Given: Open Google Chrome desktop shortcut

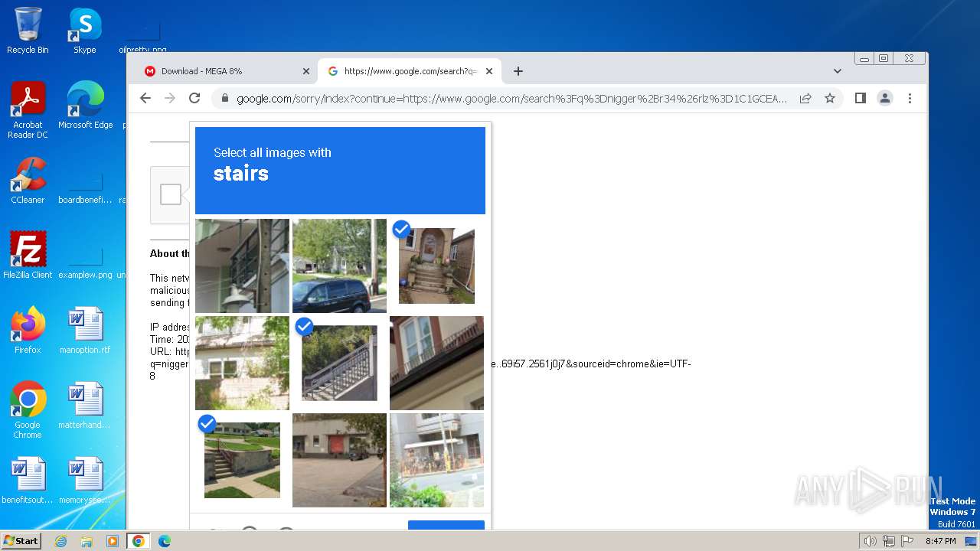Looking at the screenshot, I should coord(28,410).
